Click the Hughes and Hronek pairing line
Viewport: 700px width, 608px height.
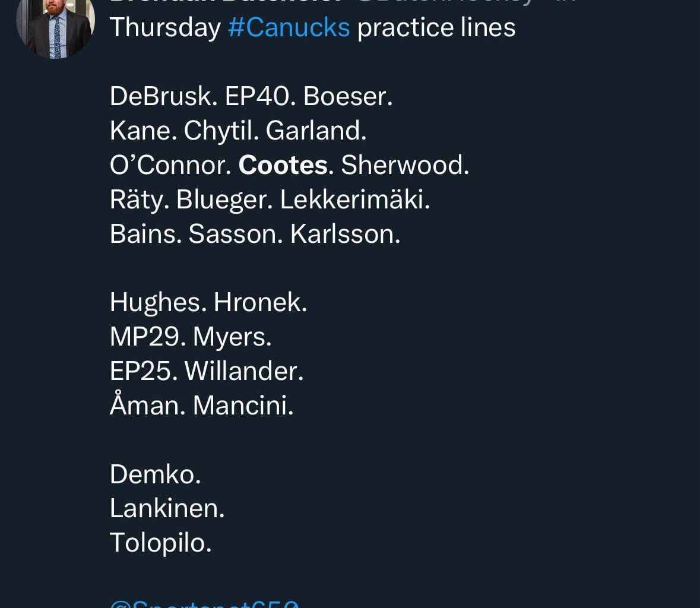[x=208, y=303]
